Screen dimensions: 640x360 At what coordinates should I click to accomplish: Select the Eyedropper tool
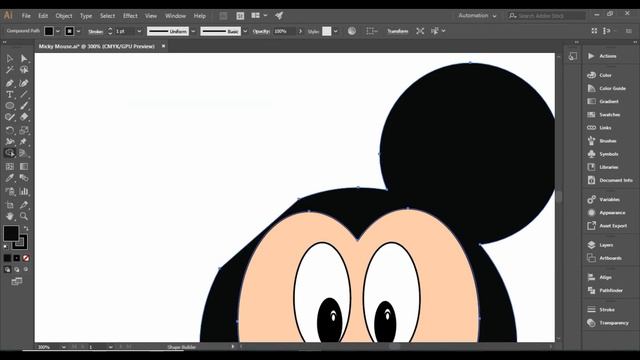(x=10, y=178)
